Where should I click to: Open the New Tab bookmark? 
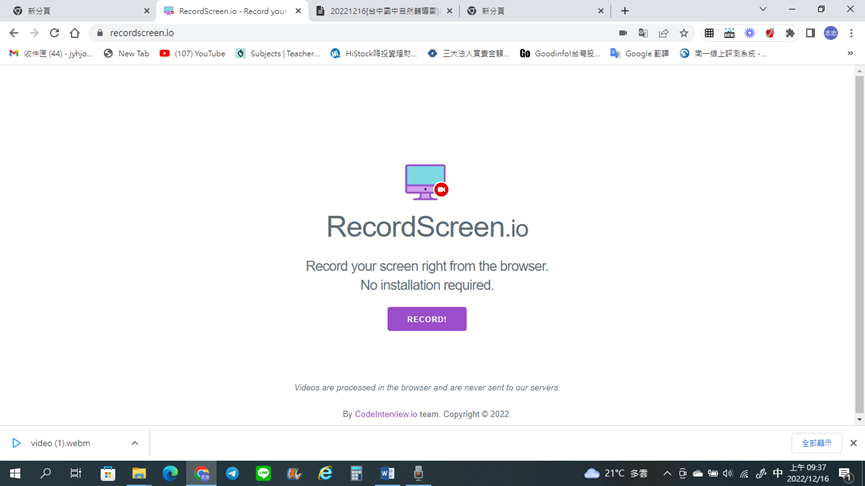click(126, 54)
